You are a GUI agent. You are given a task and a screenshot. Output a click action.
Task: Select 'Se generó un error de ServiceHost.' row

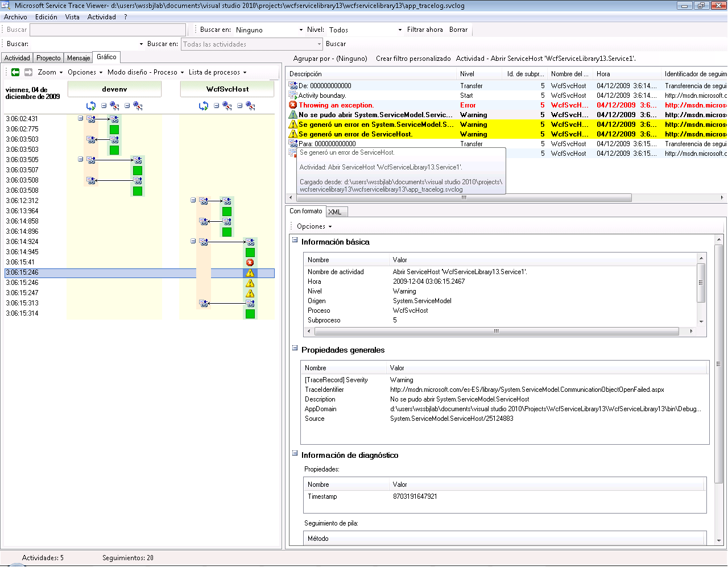point(507,134)
